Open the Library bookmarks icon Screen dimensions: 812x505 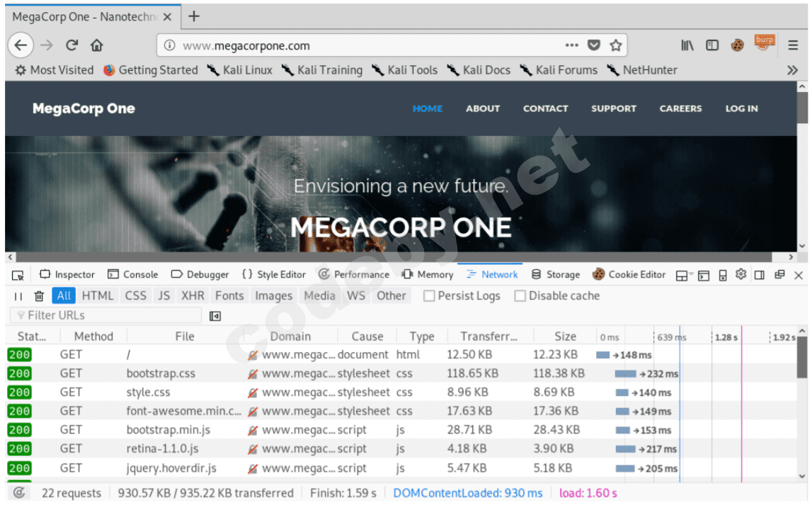pos(687,45)
